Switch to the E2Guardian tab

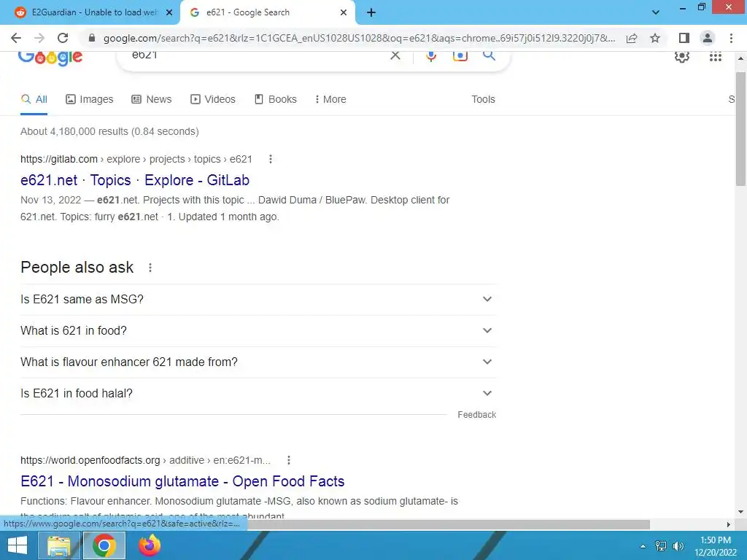coord(94,12)
